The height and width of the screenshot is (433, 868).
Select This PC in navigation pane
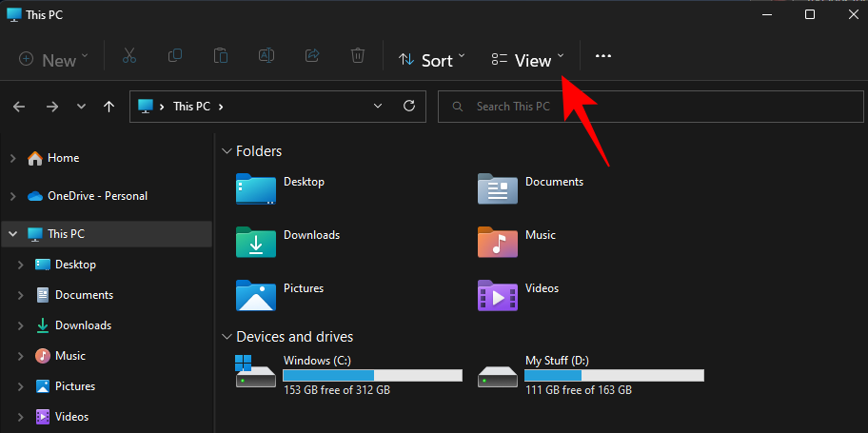point(107,234)
